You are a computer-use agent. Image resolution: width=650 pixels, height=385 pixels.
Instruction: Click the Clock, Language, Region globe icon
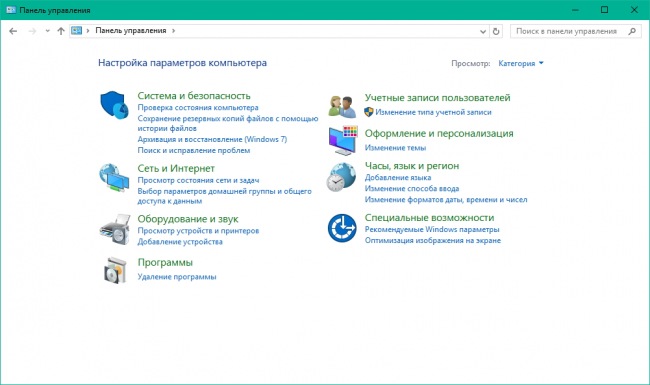[341, 177]
